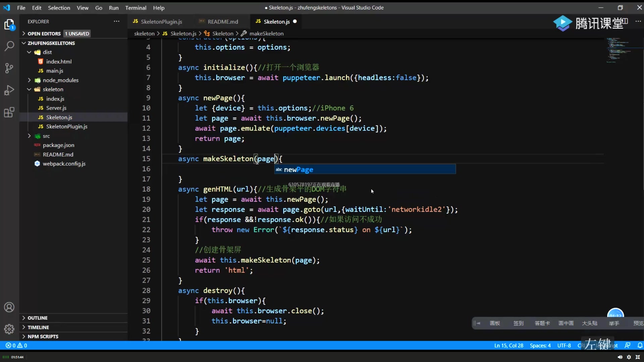Click the feedback icon in status bar
This screenshot has height=362, width=644.
point(628,346)
